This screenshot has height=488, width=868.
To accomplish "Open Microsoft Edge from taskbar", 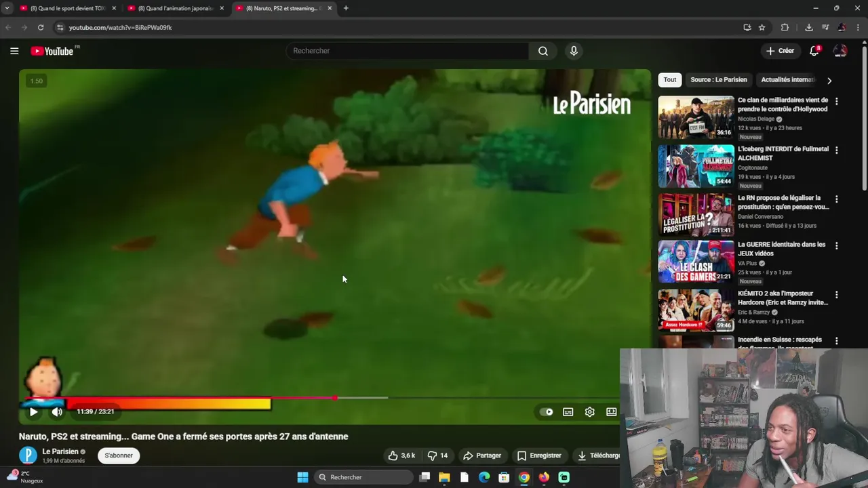I will tap(484, 477).
